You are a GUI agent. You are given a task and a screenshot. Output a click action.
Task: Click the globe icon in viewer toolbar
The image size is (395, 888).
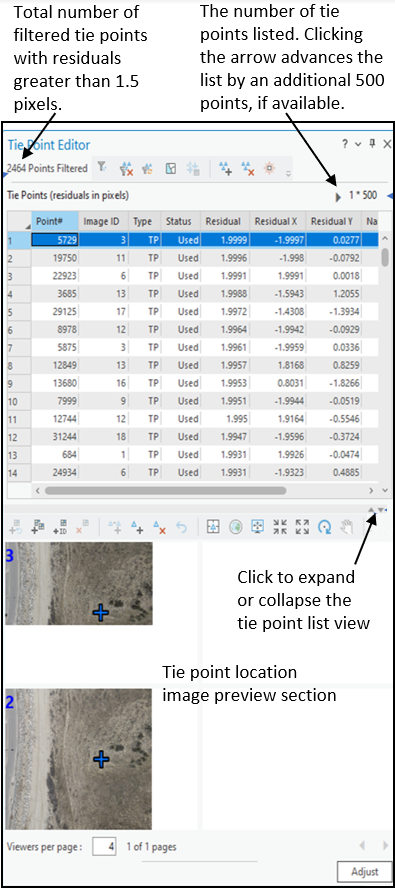coord(236,528)
